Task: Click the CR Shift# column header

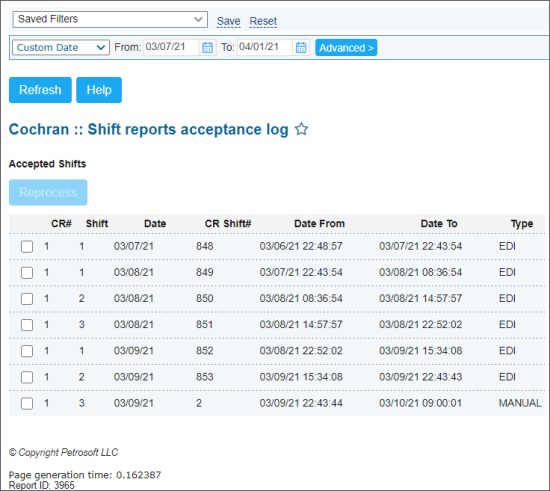Action: pyautogui.click(x=228, y=224)
